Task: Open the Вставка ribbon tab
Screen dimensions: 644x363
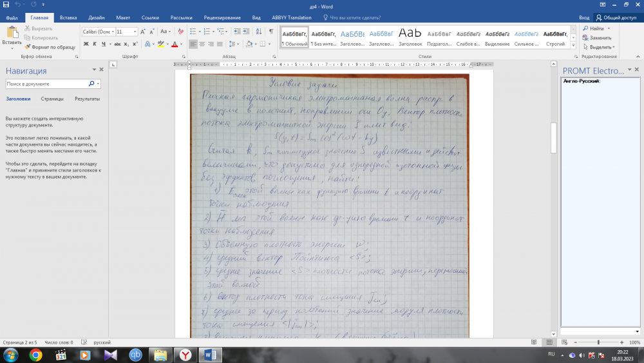Action: [x=68, y=18]
